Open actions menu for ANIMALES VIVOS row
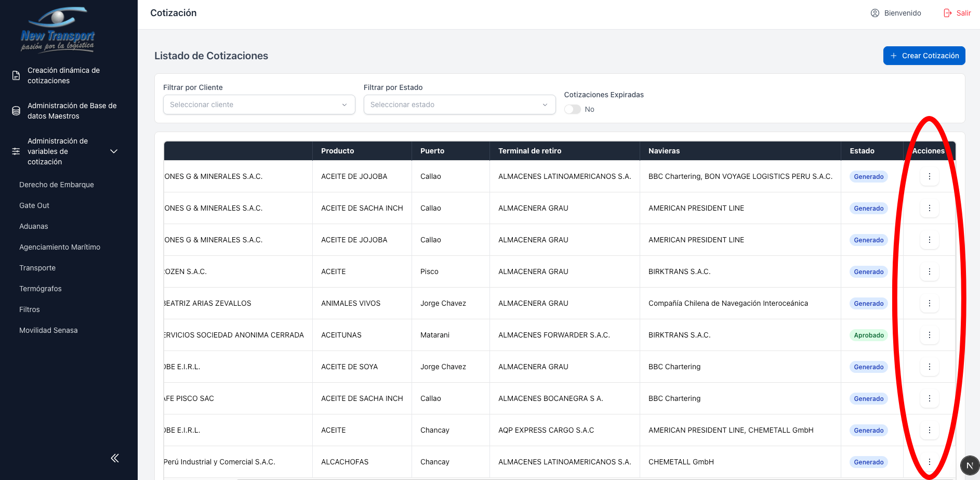Screen dimensions: 980x480 (929, 303)
